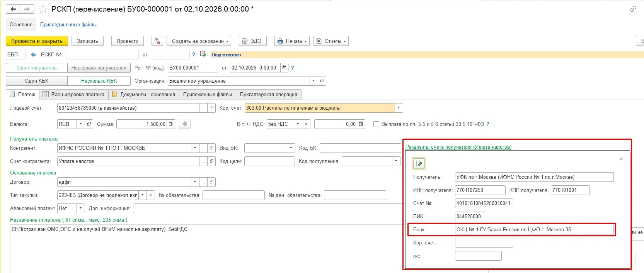644x273 pixels.
Task: Click edit pencil icon in recipient requisites
Action: [x=419, y=164]
